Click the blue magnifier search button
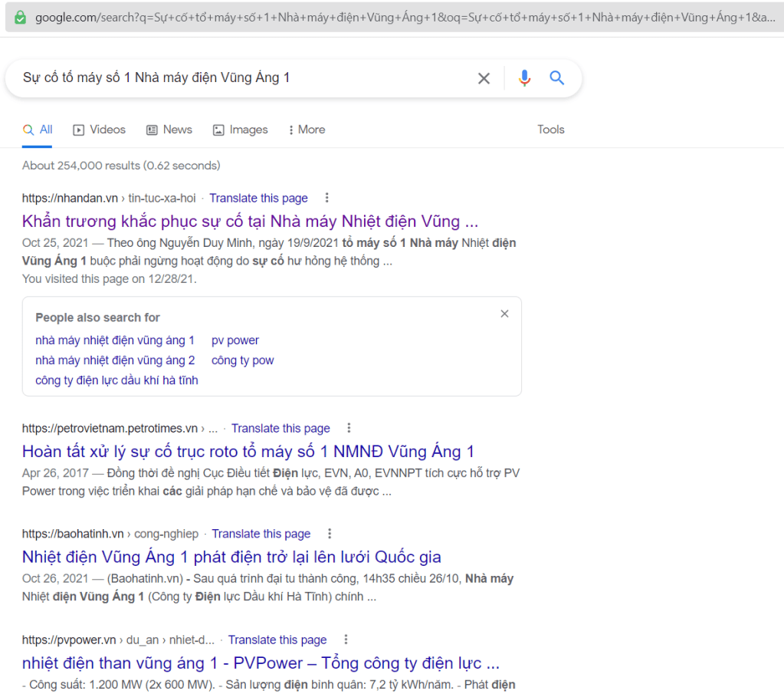 [557, 78]
